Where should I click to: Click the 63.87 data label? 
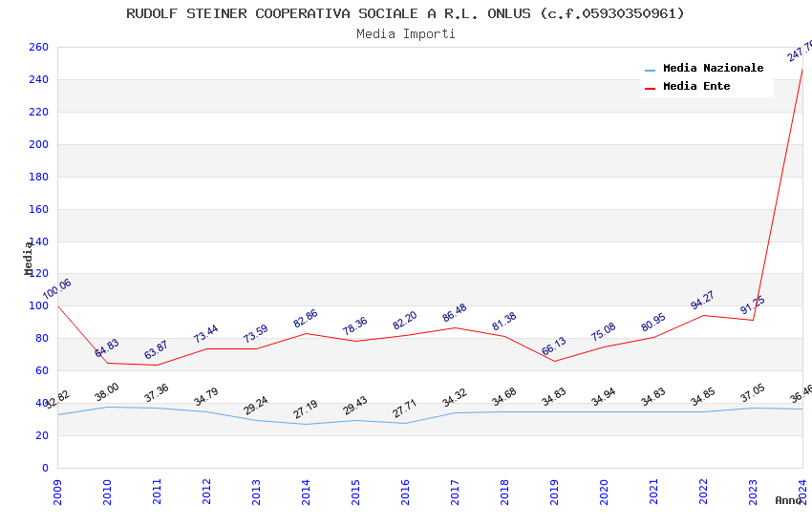(157, 350)
